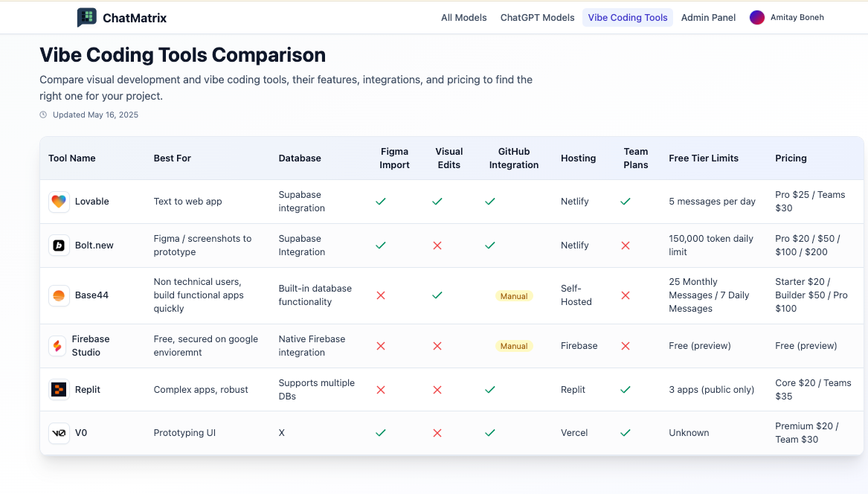
Task: Click the Firebase Studio flame logo
Action: [x=57, y=346]
